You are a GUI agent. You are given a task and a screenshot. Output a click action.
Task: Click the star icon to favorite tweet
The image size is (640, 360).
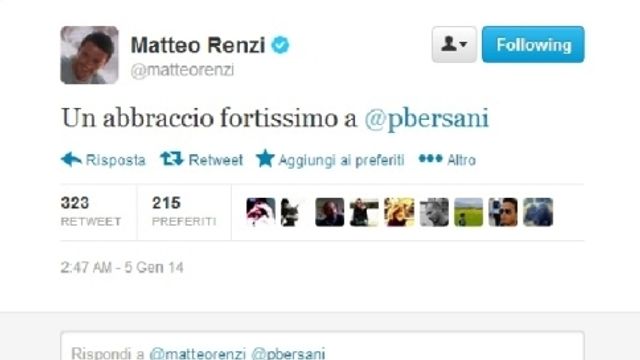pyautogui.click(x=265, y=158)
